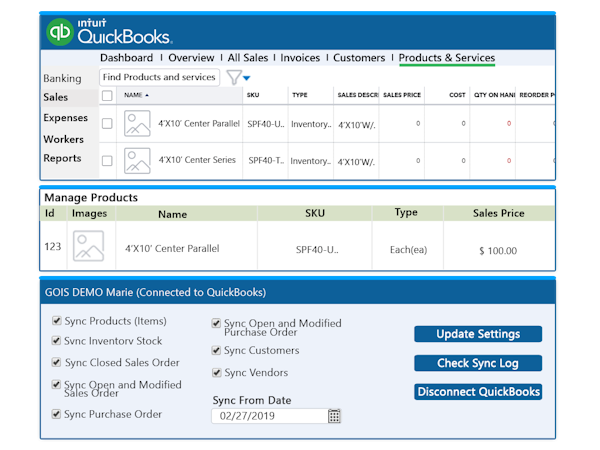Click the SALES PRICE column header
600x450 pixels.
point(402,95)
